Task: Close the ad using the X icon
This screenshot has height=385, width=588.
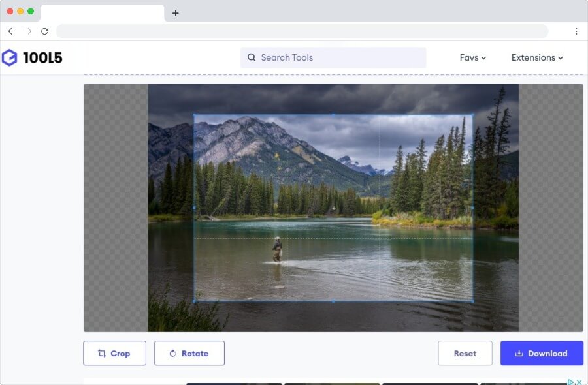Action: coord(579,382)
